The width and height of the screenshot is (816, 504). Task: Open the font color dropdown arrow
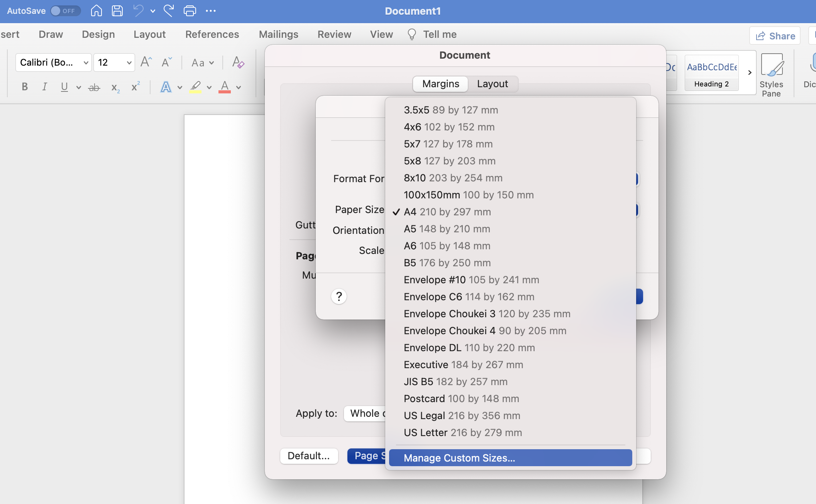pos(239,87)
